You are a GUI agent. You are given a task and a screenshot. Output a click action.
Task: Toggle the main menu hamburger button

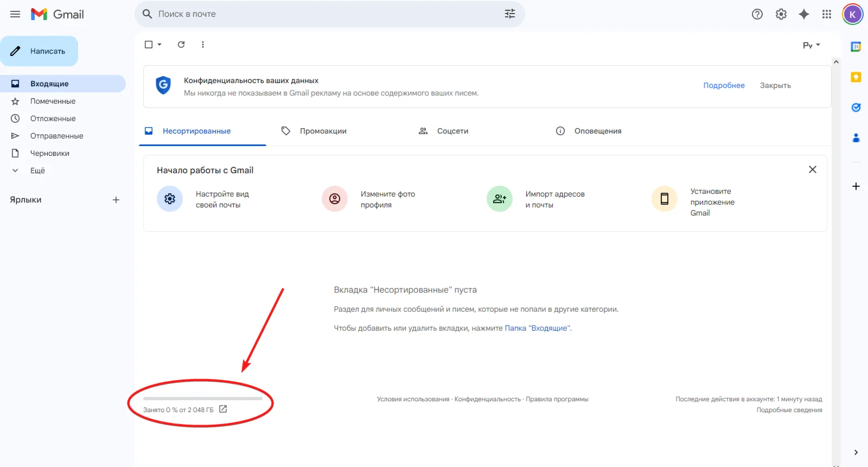pos(15,14)
